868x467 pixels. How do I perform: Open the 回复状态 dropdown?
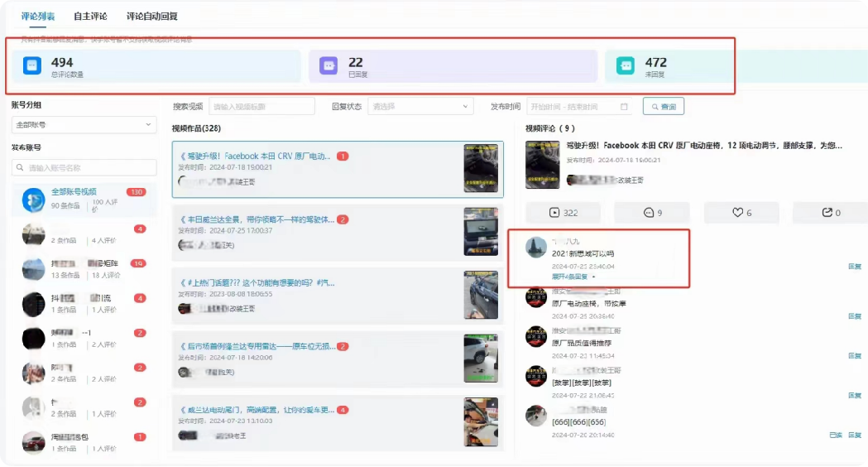(x=420, y=107)
